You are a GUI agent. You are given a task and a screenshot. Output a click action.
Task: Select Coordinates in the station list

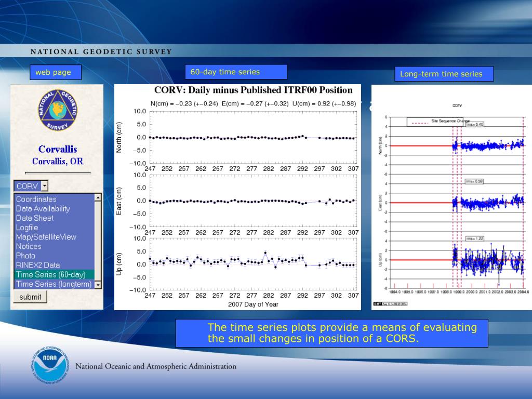tap(54, 199)
